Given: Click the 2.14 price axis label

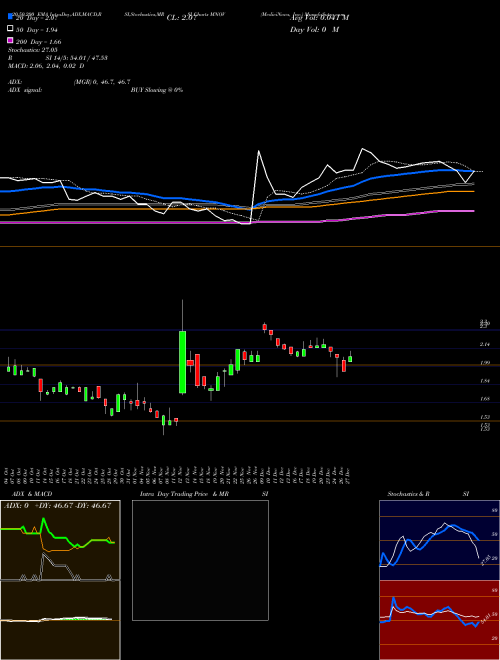Looking at the screenshot, I should 485,344.
